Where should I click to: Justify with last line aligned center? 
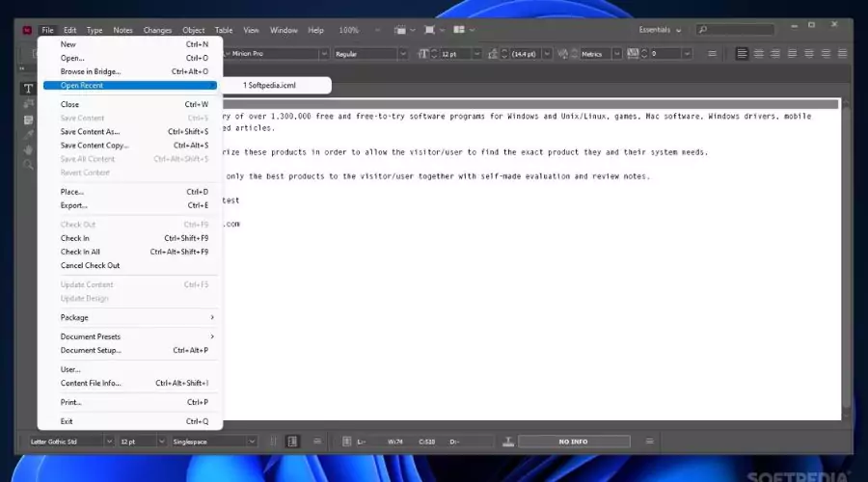click(809, 54)
